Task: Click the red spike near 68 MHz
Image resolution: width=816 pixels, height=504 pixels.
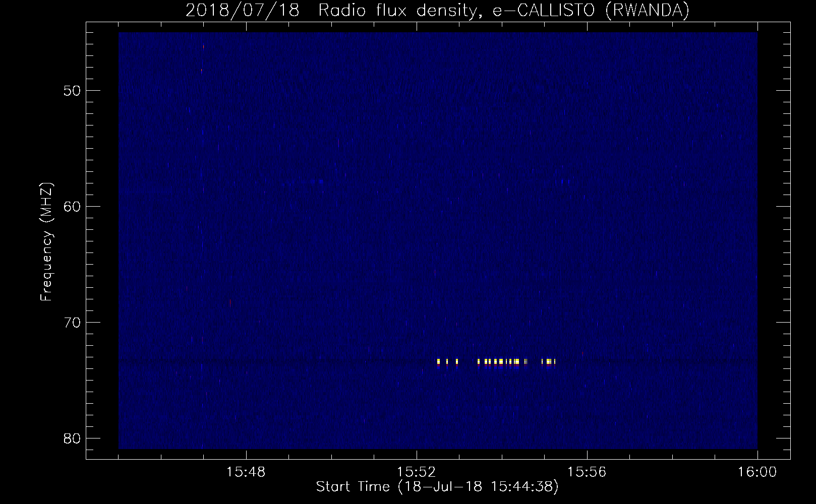Action: (230, 302)
